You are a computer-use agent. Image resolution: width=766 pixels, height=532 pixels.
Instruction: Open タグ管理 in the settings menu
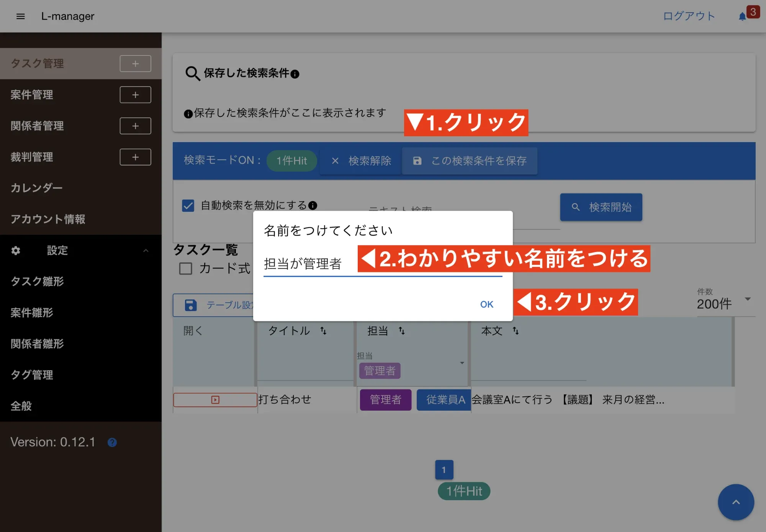(x=32, y=375)
